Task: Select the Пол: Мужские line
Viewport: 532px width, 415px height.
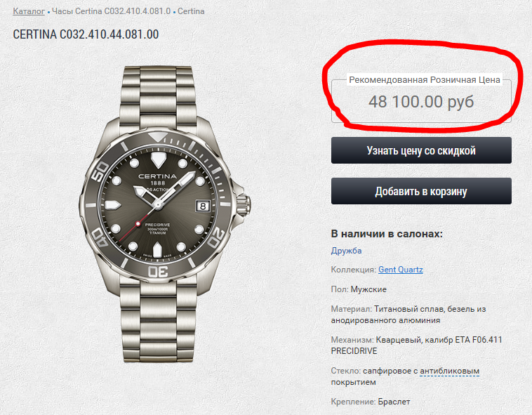Action: 359,289
